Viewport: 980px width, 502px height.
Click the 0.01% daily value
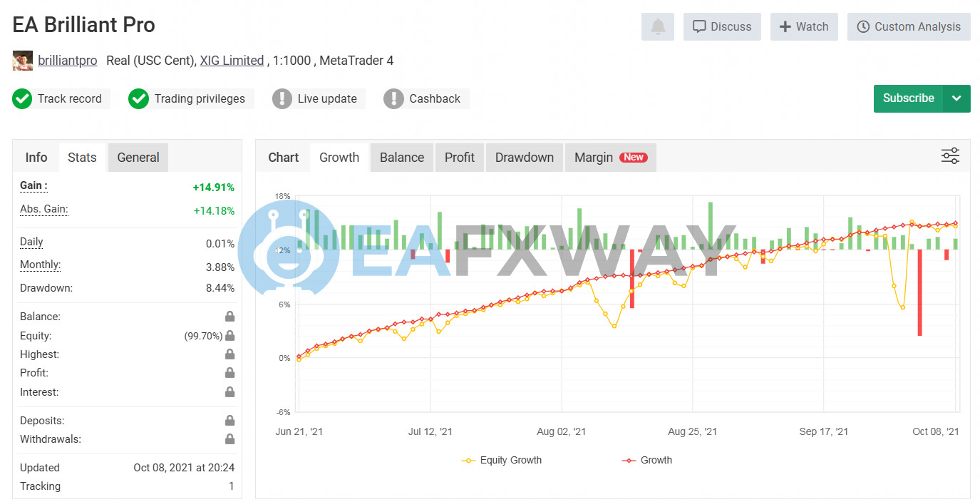point(220,244)
